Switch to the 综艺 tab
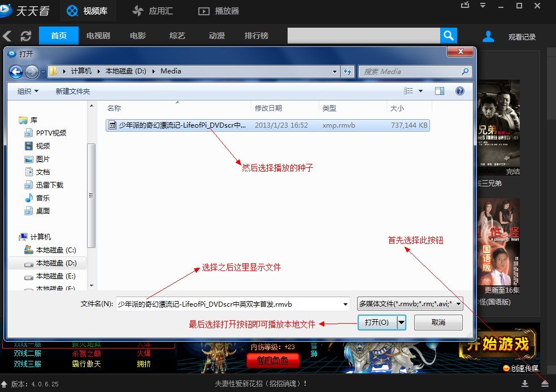 [x=177, y=35]
